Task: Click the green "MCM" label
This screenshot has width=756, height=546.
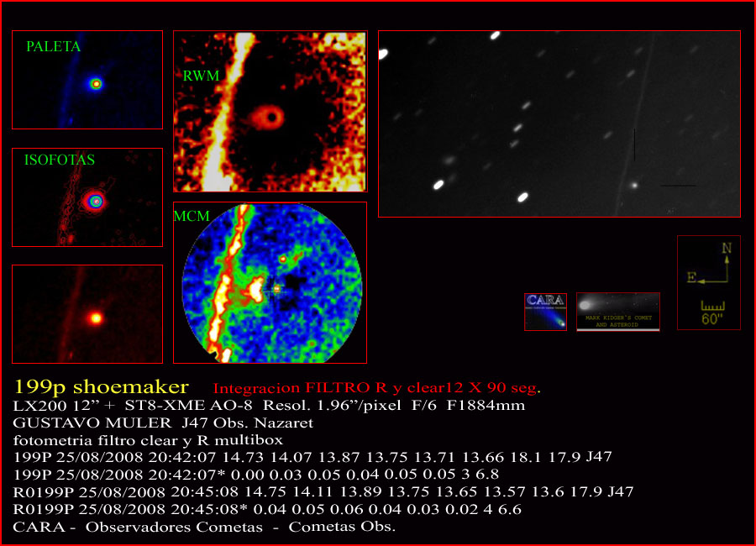Action: (x=192, y=216)
